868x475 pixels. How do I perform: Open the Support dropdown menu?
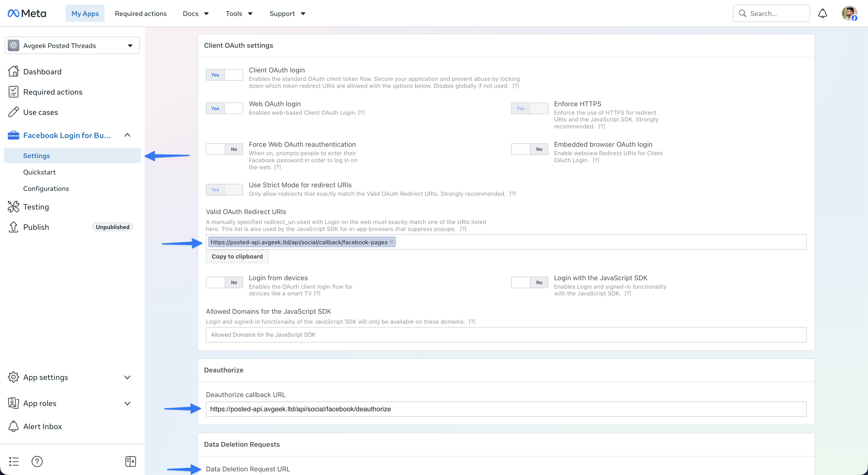point(287,14)
